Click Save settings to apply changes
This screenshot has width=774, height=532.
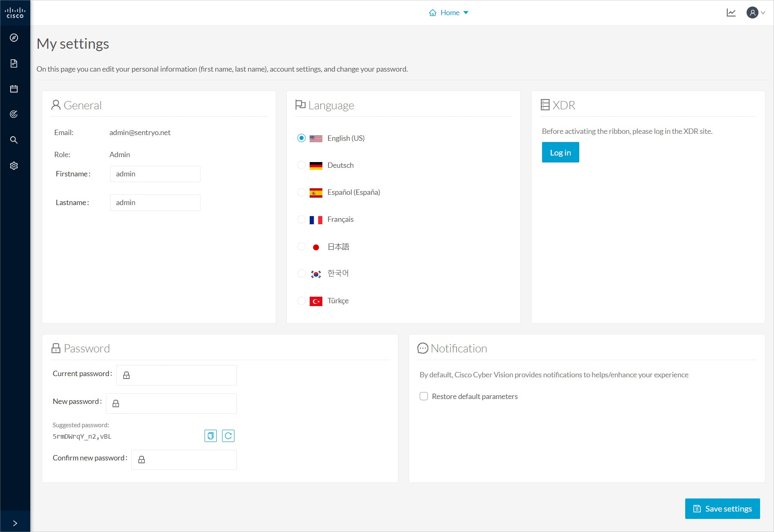click(x=722, y=508)
